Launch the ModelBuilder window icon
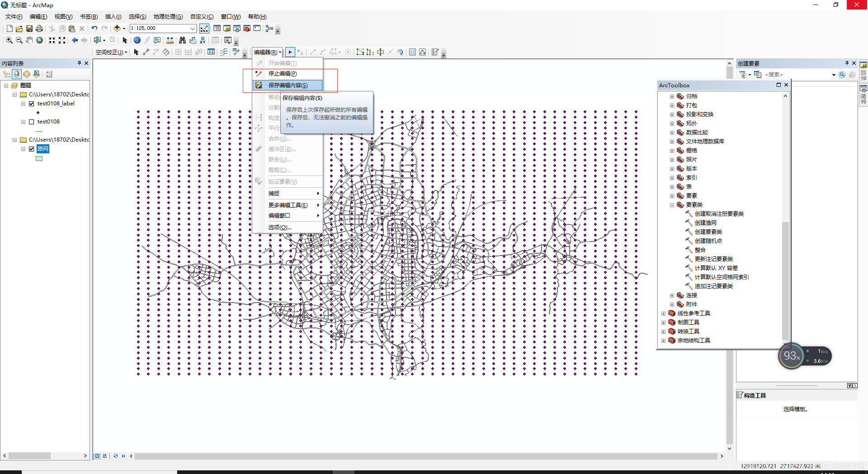868x474 pixels. coord(269,28)
